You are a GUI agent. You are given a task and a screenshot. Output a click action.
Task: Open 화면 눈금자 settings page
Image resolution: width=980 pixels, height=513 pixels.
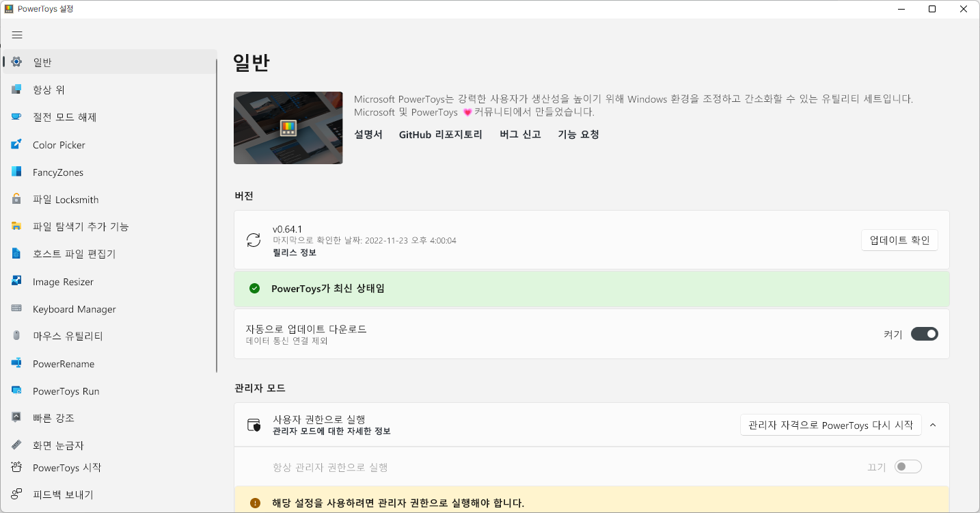[110, 445]
